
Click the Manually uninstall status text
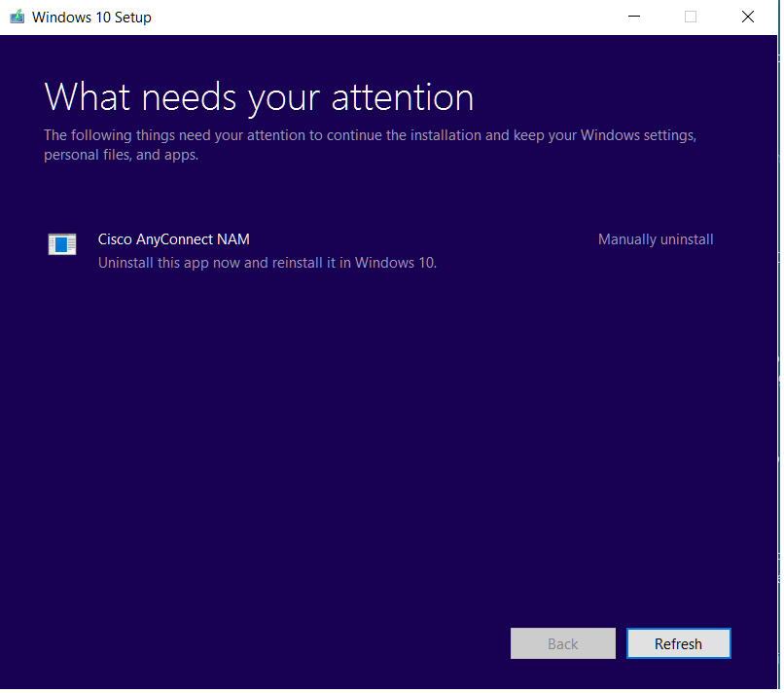pos(656,239)
